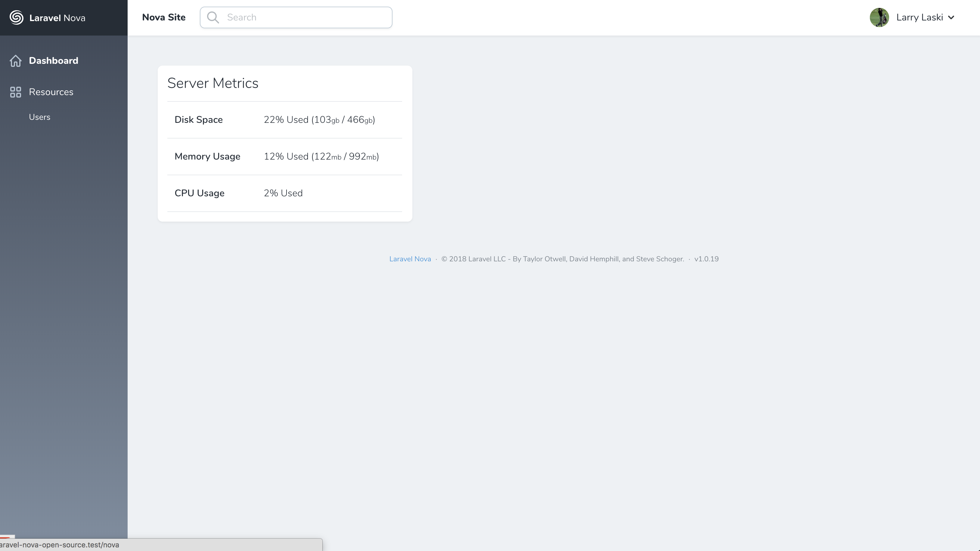Click the v1.0.19 version text in footer
Viewport: 980px width, 551px height.
pos(706,259)
